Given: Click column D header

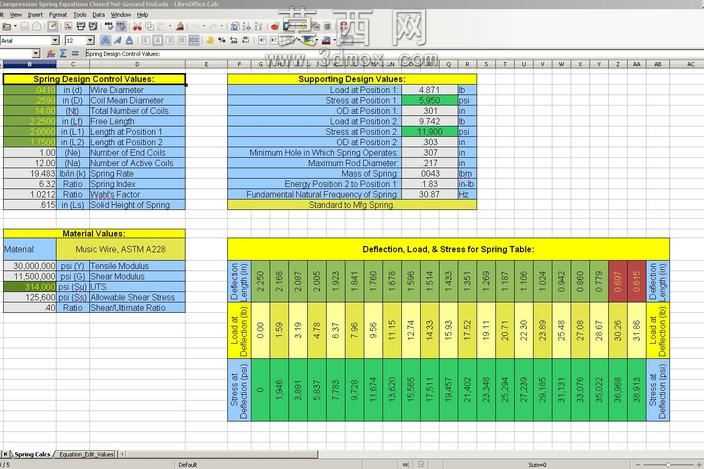Looking at the screenshot, I should 137,64.
